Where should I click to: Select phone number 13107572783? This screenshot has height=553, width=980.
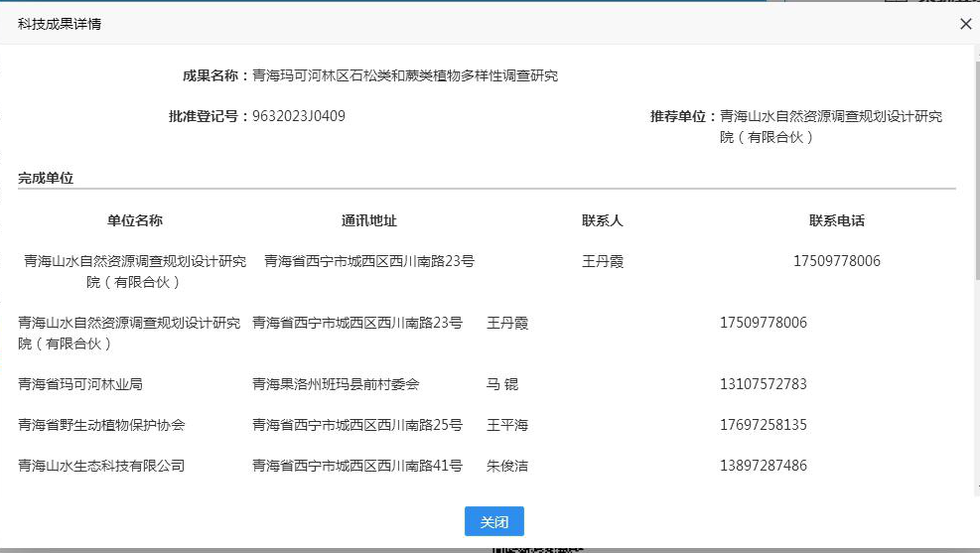tap(763, 384)
